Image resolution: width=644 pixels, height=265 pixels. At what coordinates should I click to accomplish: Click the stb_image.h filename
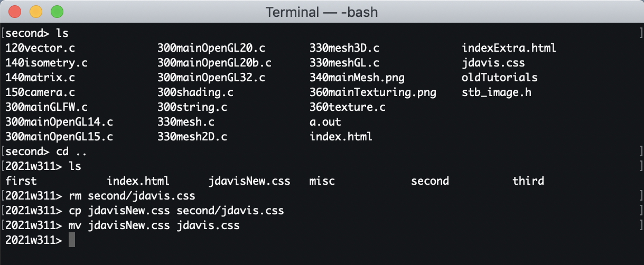(497, 92)
